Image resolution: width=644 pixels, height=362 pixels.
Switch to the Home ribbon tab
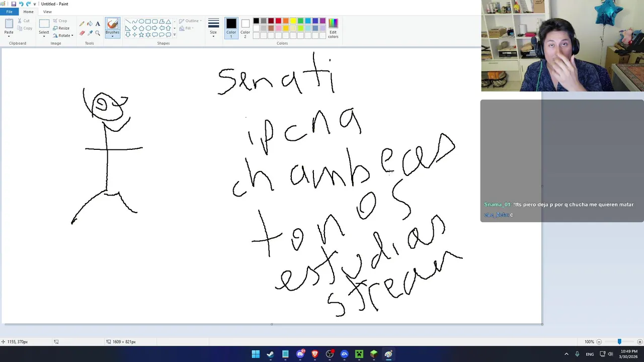point(28,12)
